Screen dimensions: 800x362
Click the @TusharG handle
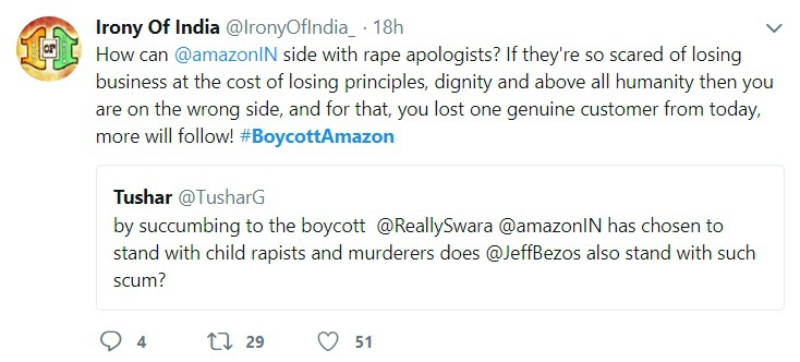point(221,197)
